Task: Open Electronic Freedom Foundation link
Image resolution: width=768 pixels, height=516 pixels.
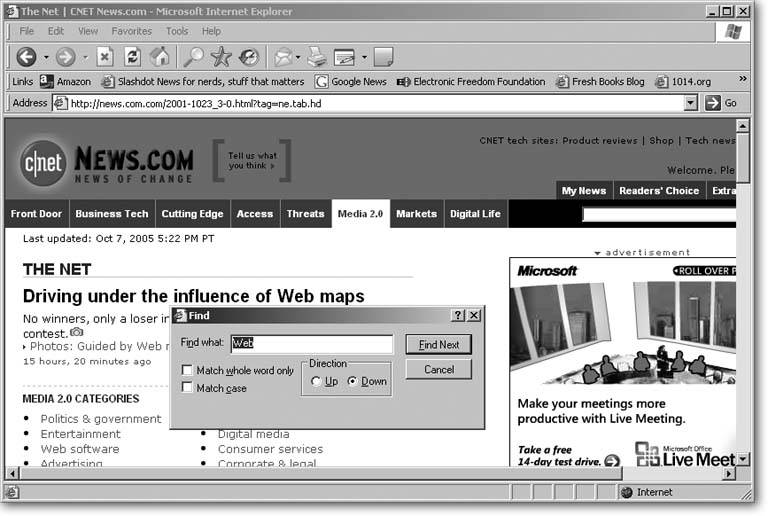Action: (x=471, y=81)
